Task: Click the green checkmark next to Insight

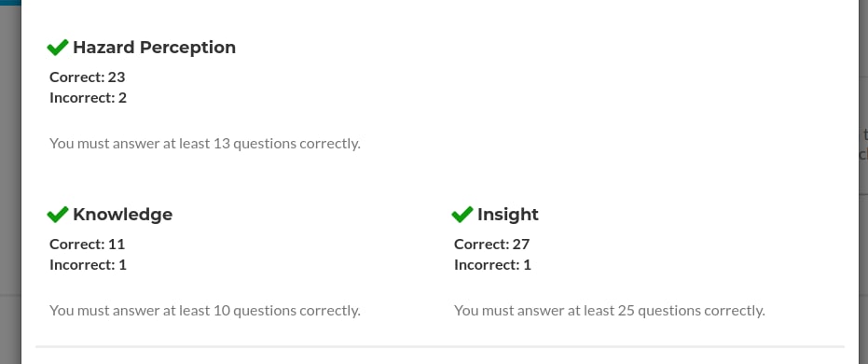Action: 462,215
